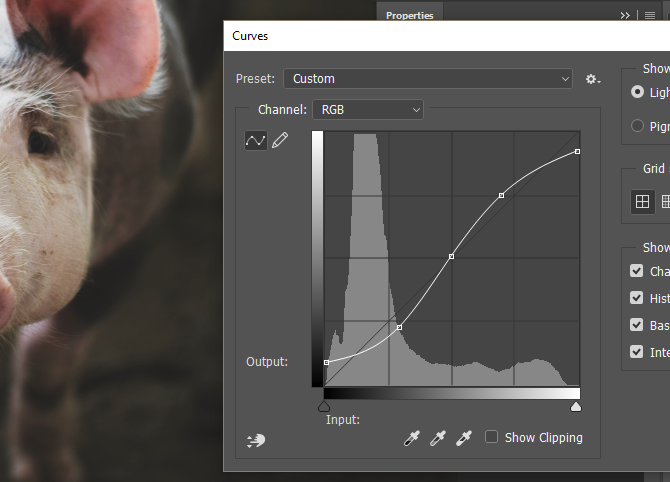Pick the white point eyedropper
The width and height of the screenshot is (670, 482).
click(464, 438)
